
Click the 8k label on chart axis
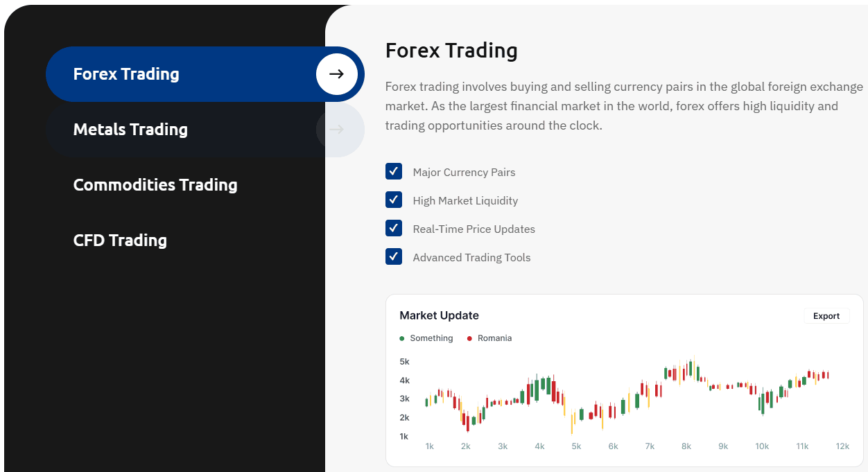(686, 446)
